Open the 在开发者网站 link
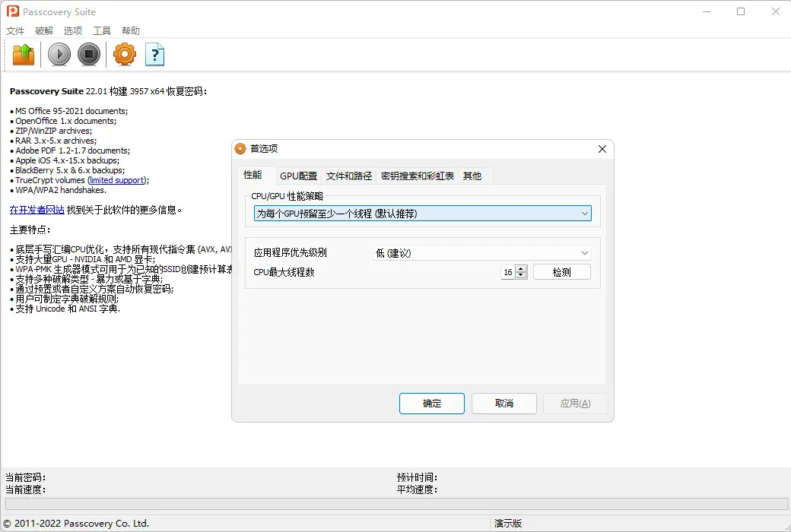791x532 pixels. coord(37,210)
